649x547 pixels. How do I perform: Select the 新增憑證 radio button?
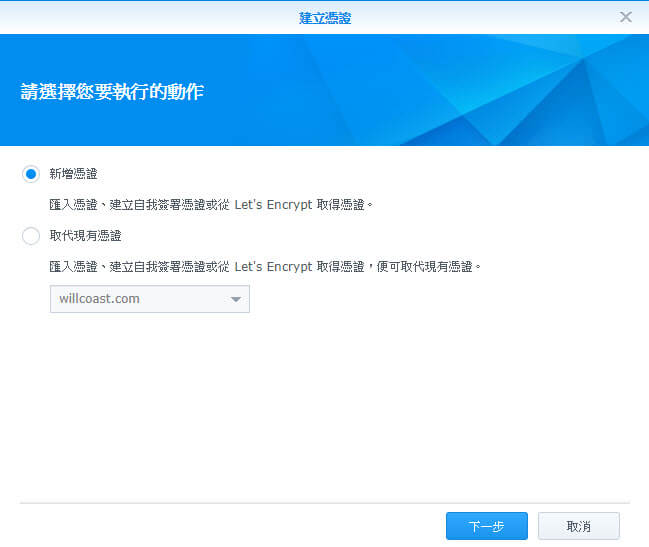pyautogui.click(x=30, y=174)
